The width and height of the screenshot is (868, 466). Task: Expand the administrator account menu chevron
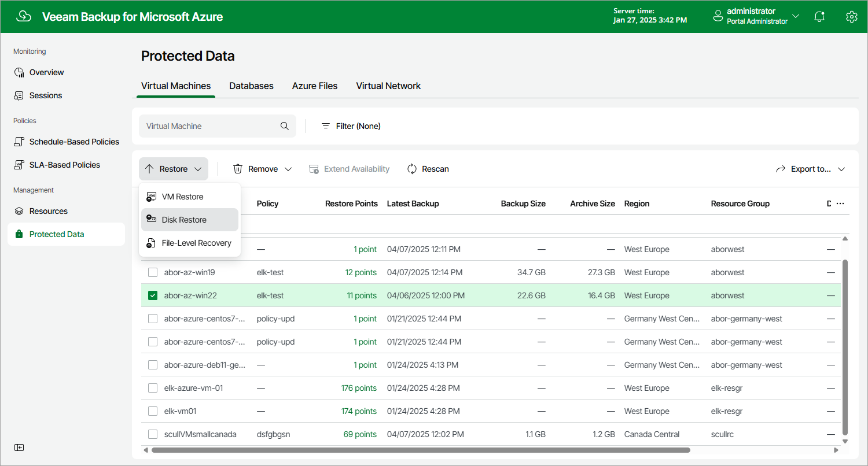[796, 16]
